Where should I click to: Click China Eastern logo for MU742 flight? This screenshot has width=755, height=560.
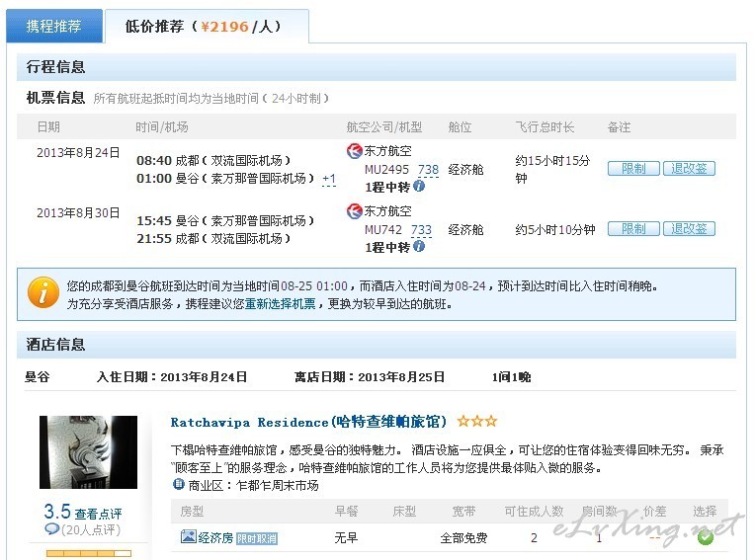click(x=355, y=211)
